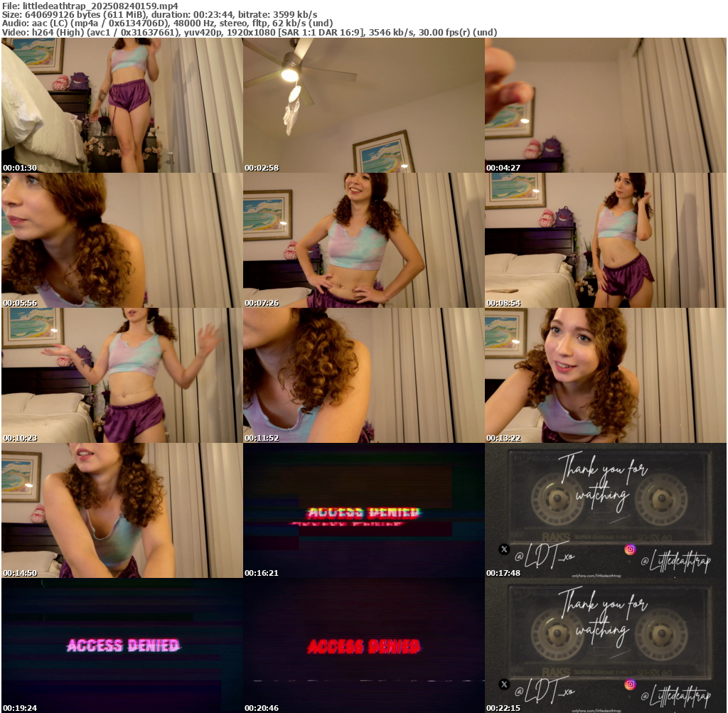Viewport: 728px width, 713px height.
Task: Open the glitched ACCESS DENIED thumbnail at 00:16:21
Action: pyautogui.click(x=363, y=510)
